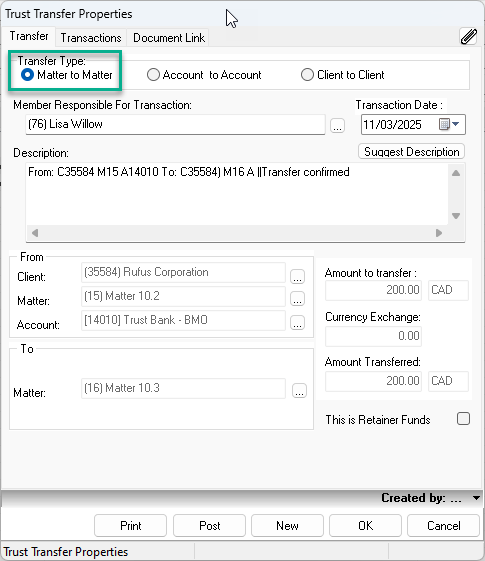
Task: Click the Amount to transfer field
Action: (373, 290)
